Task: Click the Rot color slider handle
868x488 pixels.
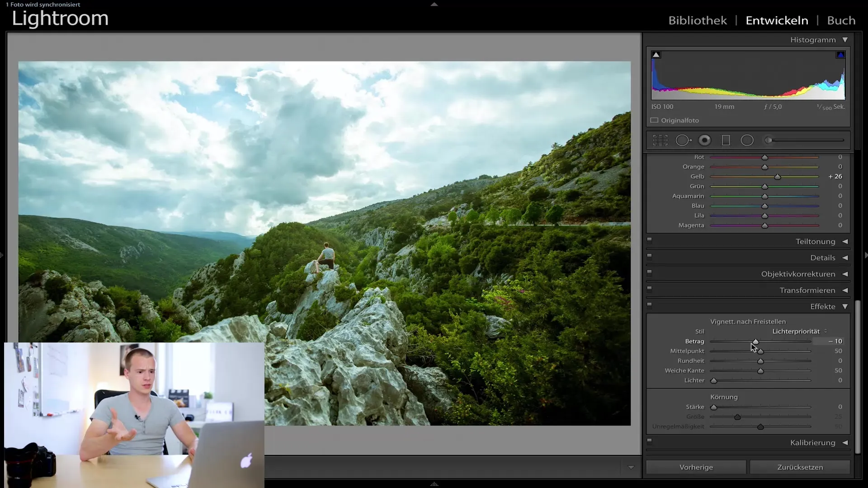Action: pyautogui.click(x=764, y=158)
